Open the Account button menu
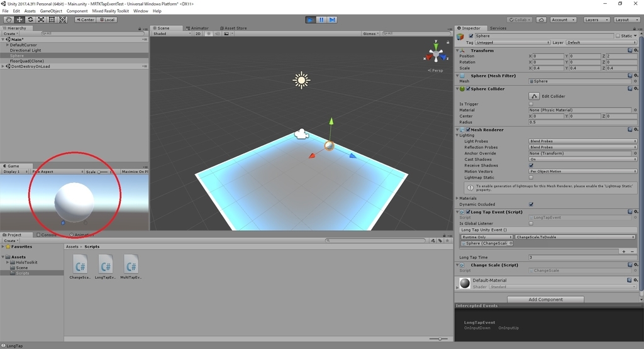 coord(563,19)
